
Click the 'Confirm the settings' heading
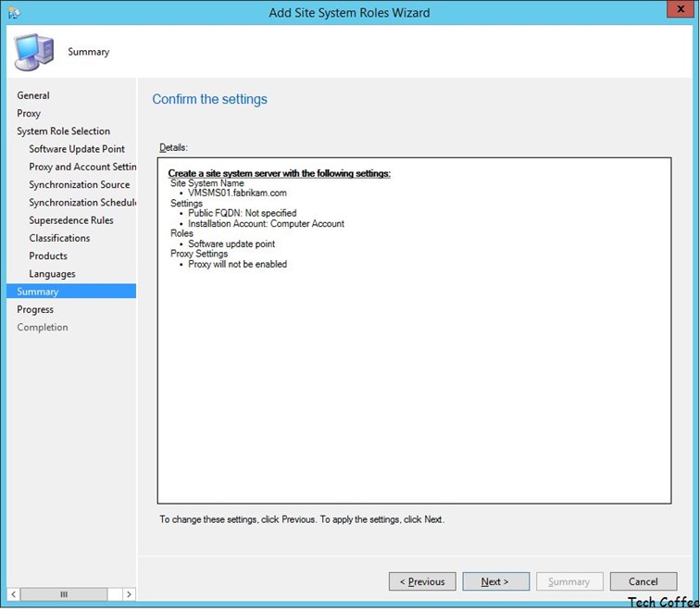coord(210,99)
